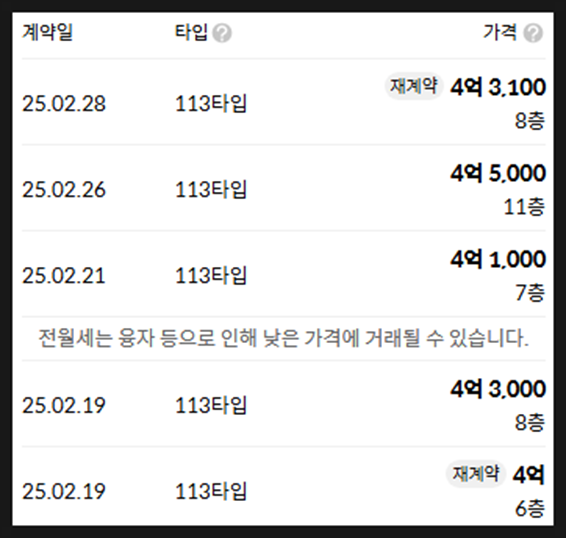The width and height of the screenshot is (566, 538).
Task: Click the 계약일 column header
Action: click(x=48, y=32)
